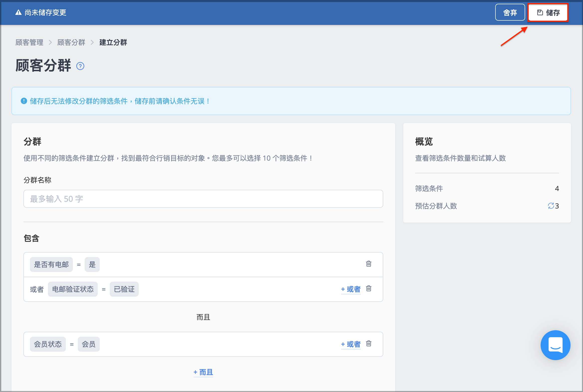Click the 预估分群人数 label
This screenshot has height=392, width=583.
point(436,206)
